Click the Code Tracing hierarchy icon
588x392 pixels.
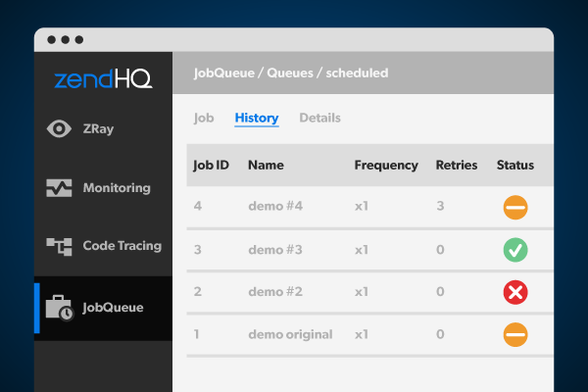[x=59, y=246]
